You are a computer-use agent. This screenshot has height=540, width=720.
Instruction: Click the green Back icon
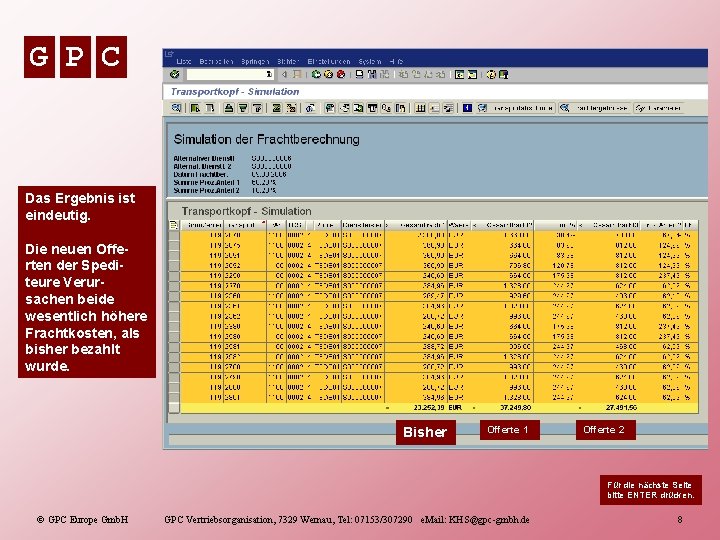[x=316, y=74]
